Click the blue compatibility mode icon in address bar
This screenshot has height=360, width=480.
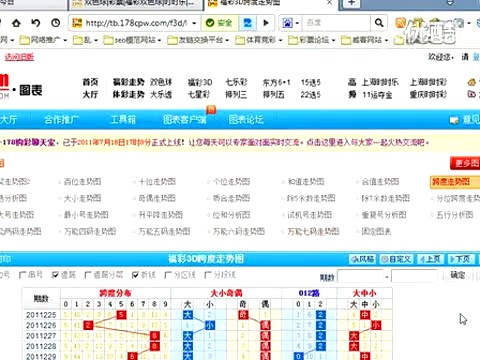(248, 23)
